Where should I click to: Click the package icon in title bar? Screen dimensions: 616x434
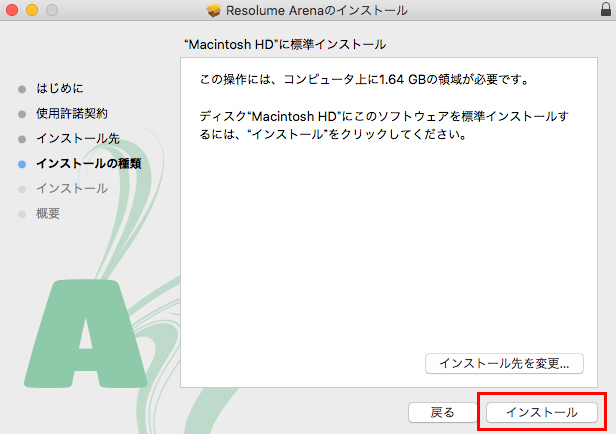(214, 11)
